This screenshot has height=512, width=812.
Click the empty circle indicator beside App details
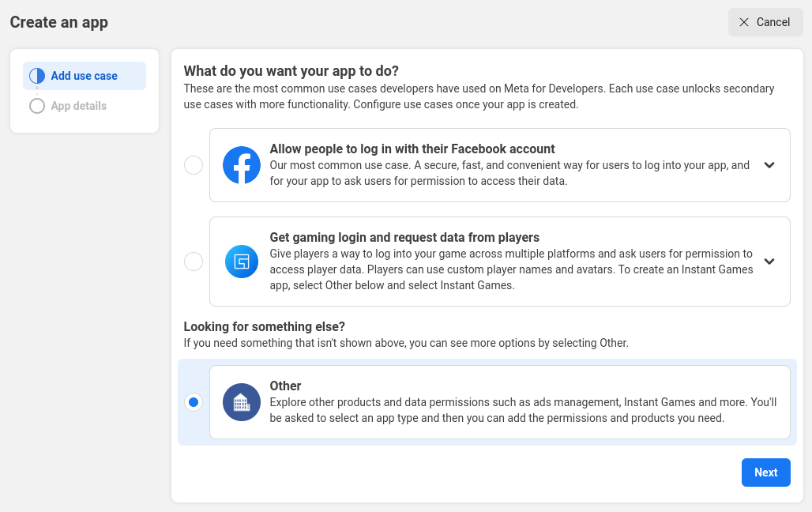click(x=36, y=105)
